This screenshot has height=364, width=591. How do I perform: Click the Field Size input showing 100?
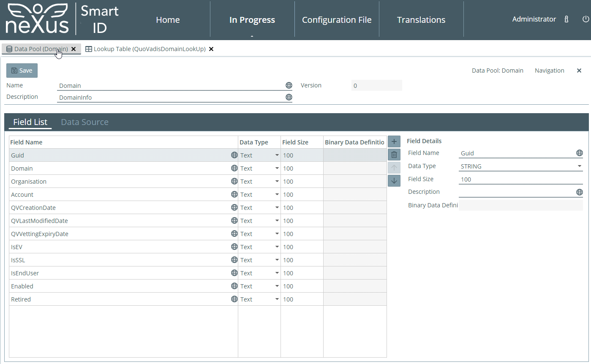[x=520, y=179]
